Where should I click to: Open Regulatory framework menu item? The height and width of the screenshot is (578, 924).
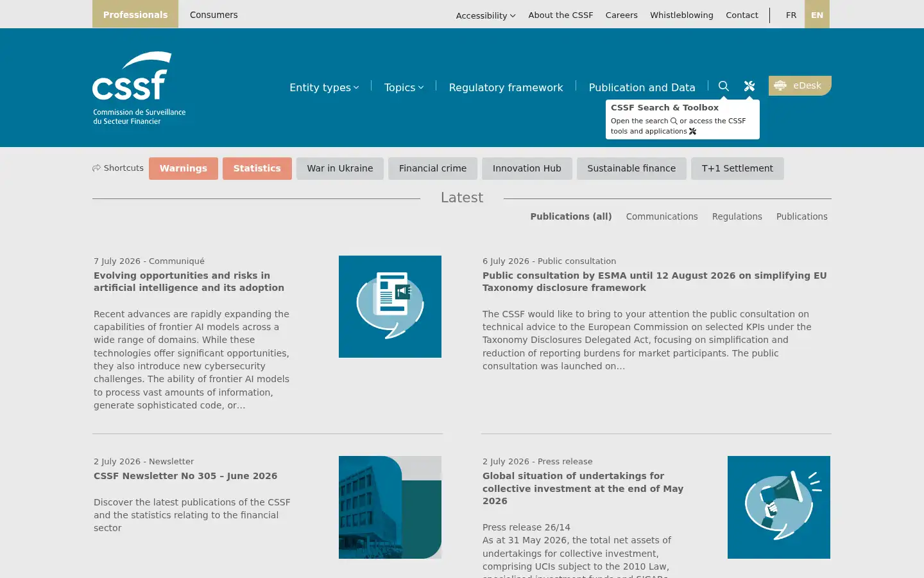[506, 87]
